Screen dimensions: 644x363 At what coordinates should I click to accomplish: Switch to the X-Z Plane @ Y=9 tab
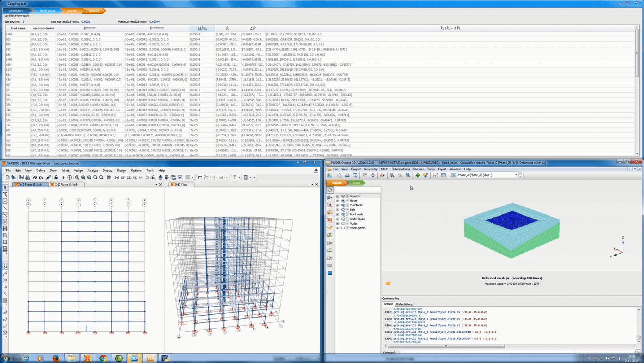point(66,184)
